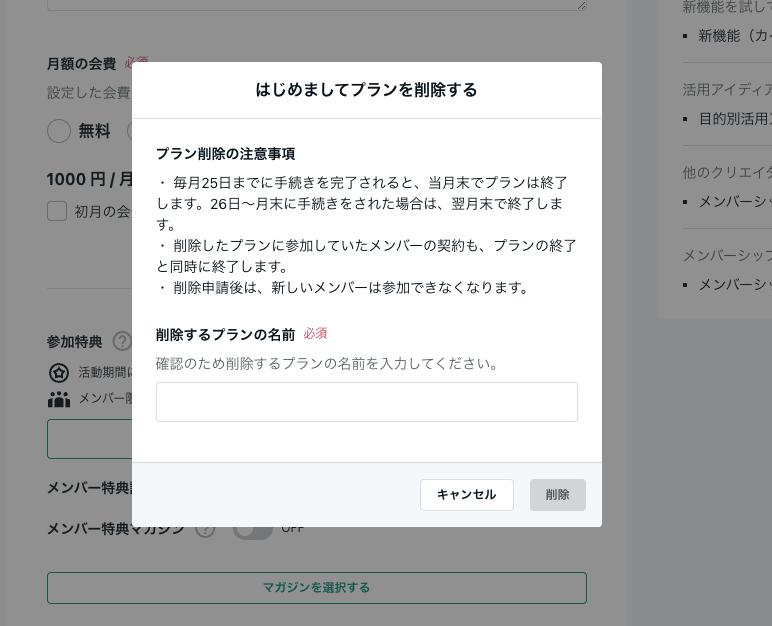Click the green outlined box under 参加特典
The image size is (772, 626).
click(90, 439)
